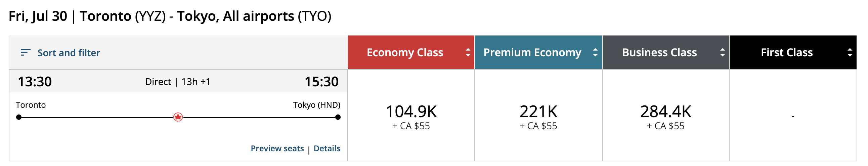This screenshot has width=868, height=166.
Task: Click the Toronto departure dot on route line
Action: (x=19, y=117)
